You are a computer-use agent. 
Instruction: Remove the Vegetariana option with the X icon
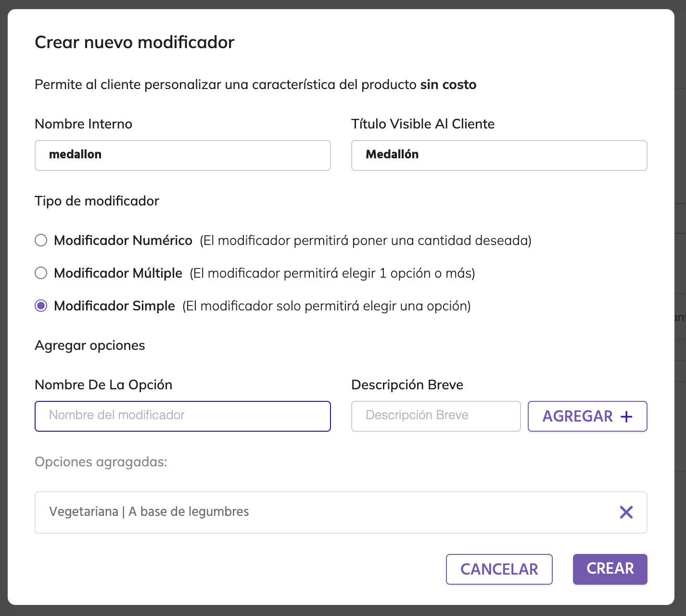[x=626, y=512]
